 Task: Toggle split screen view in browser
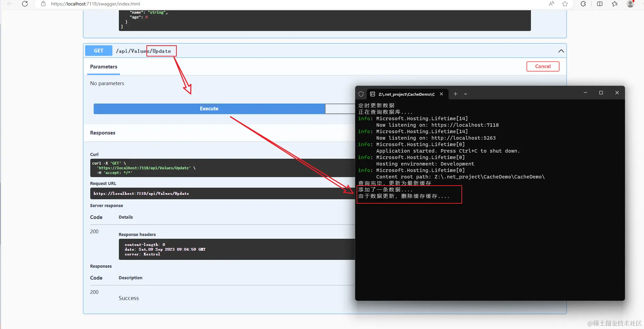point(600,4)
